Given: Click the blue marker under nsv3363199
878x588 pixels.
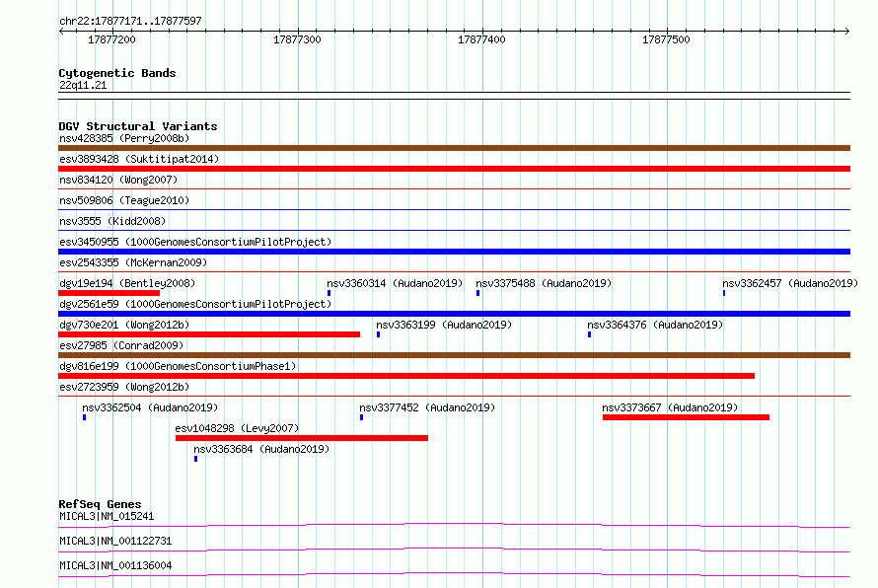Looking at the screenshot, I should tap(379, 334).
